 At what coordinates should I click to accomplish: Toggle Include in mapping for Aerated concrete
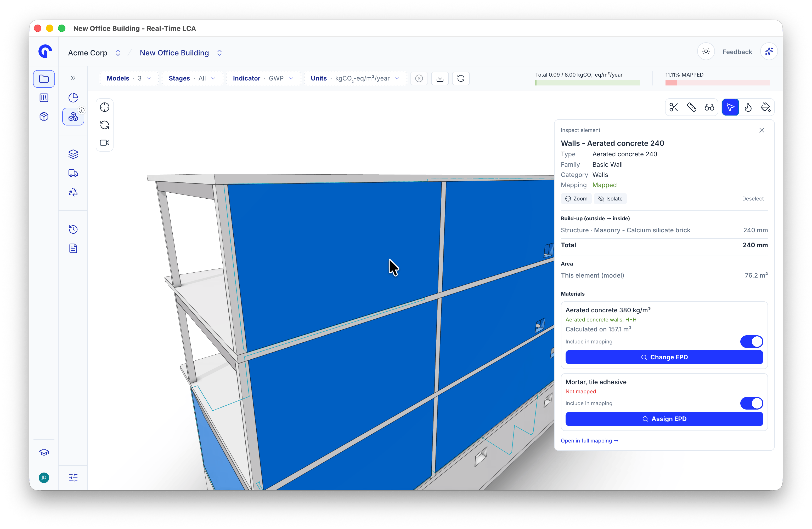[x=752, y=342]
